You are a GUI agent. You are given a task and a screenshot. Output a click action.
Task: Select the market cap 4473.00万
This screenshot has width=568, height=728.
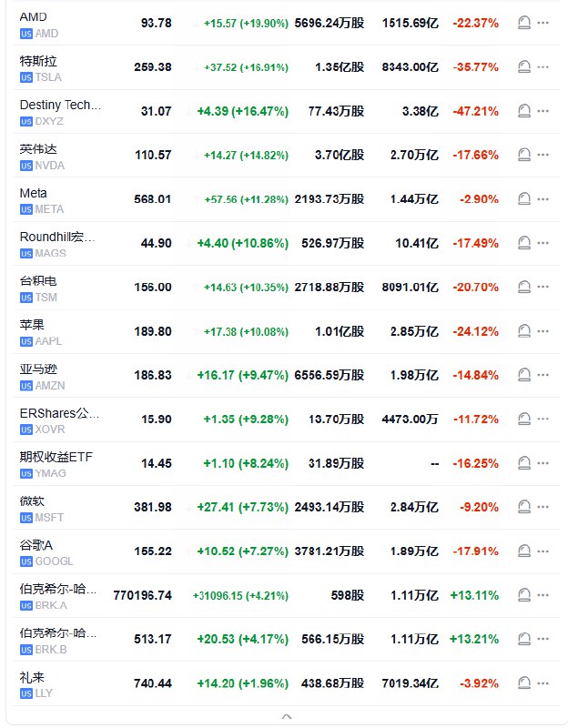tap(411, 420)
